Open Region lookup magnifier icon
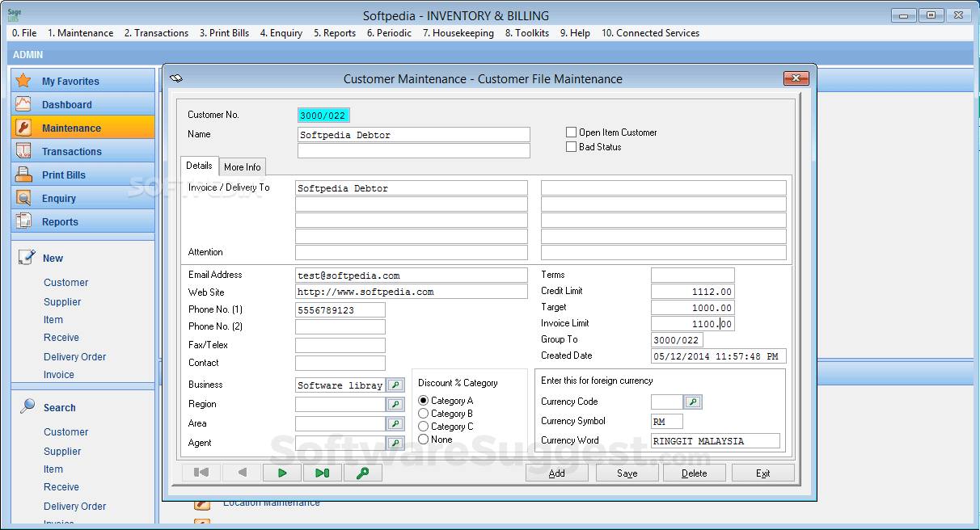 pos(395,404)
